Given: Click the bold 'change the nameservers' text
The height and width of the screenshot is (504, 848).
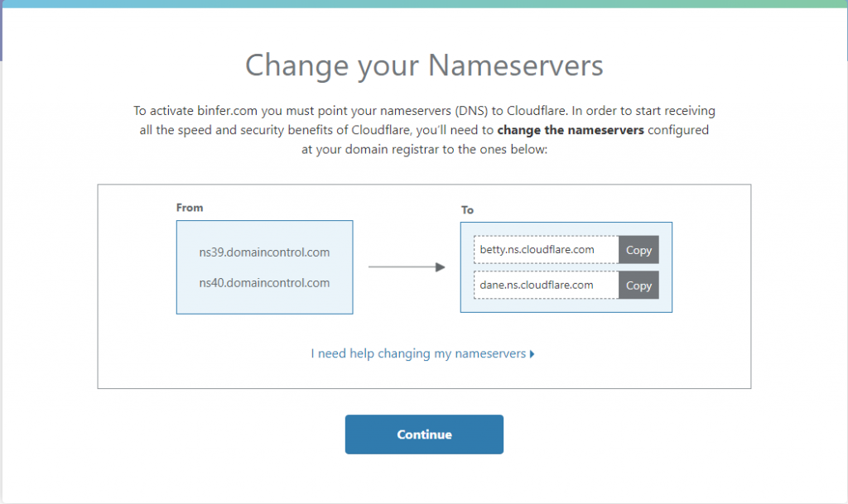Looking at the screenshot, I should (571, 130).
